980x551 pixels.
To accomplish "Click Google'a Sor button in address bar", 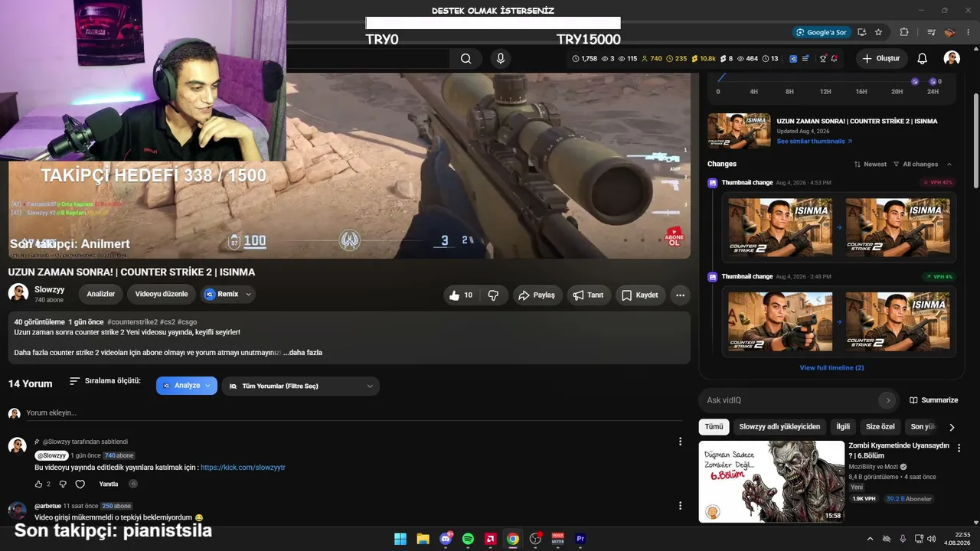I will pos(822,32).
